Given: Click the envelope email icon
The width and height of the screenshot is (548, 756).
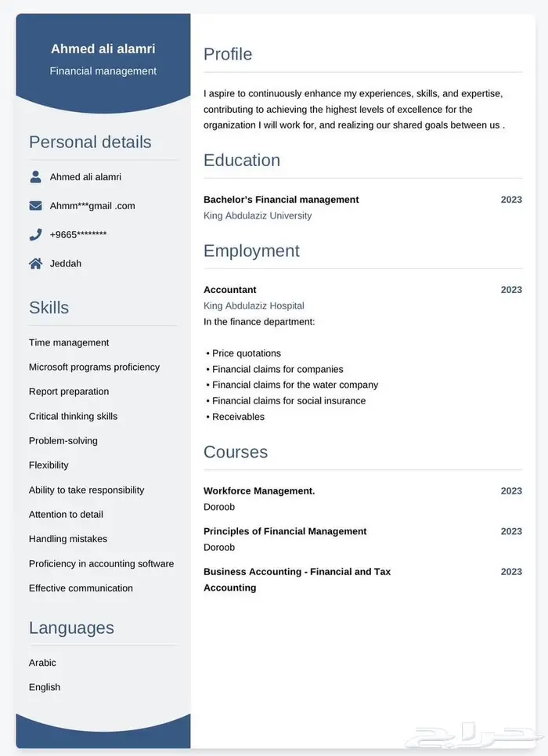Looking at the screenshot, I should [x=35, y=205].
